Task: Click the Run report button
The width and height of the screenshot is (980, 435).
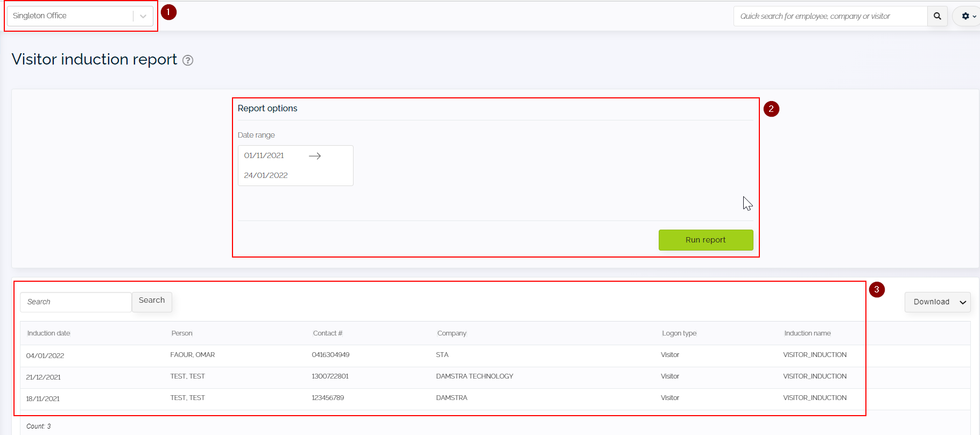Action: click(x=705, y=240)
